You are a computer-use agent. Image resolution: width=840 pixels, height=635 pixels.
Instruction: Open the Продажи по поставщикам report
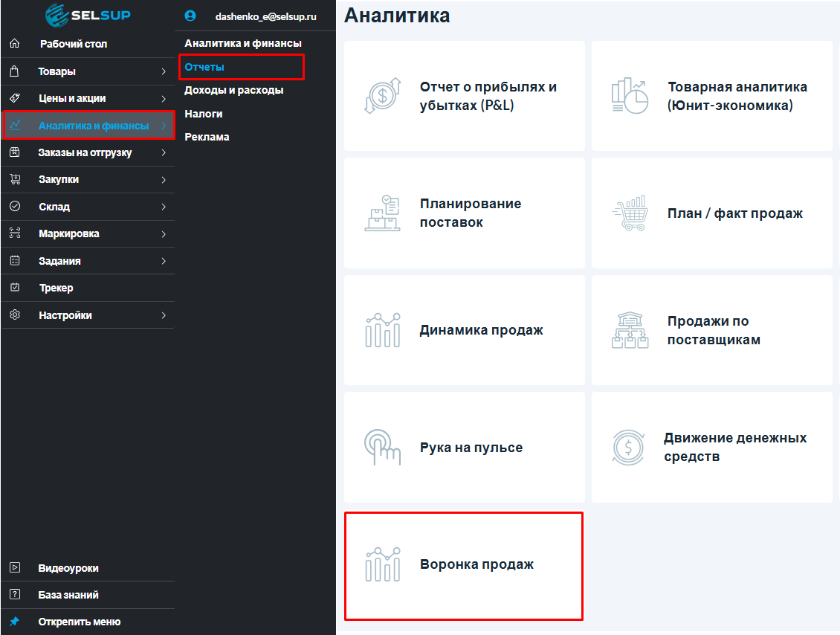point(712,330)
